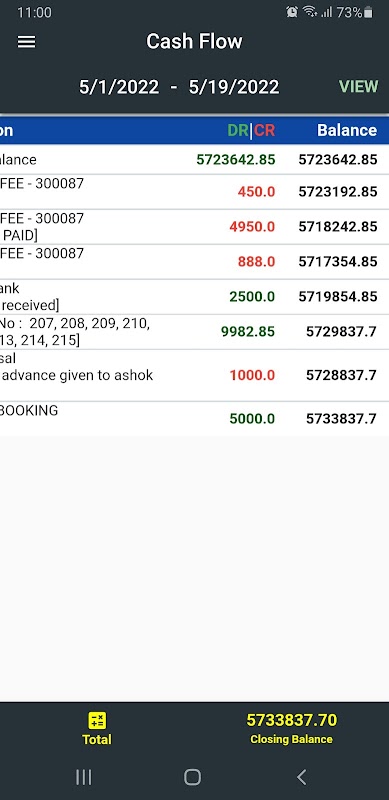Select the advance given to ashok row

point(194,376)
